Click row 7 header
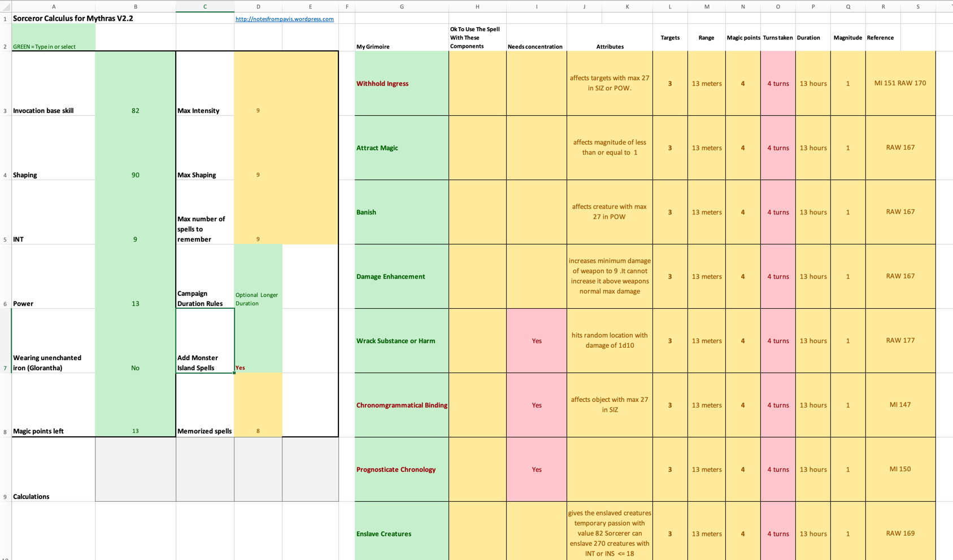Screen dimensions: 953x560 point(6,368)
